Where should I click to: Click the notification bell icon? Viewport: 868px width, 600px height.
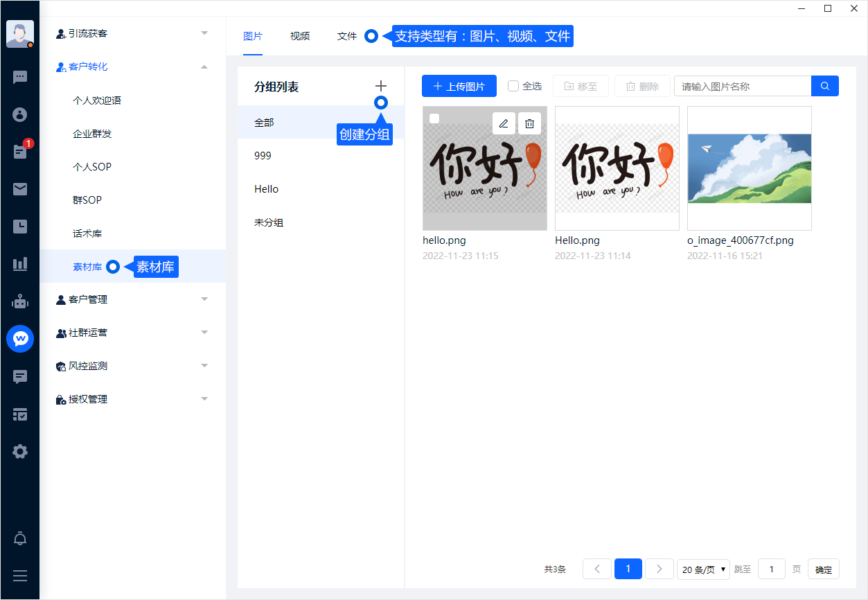(20, 538)
